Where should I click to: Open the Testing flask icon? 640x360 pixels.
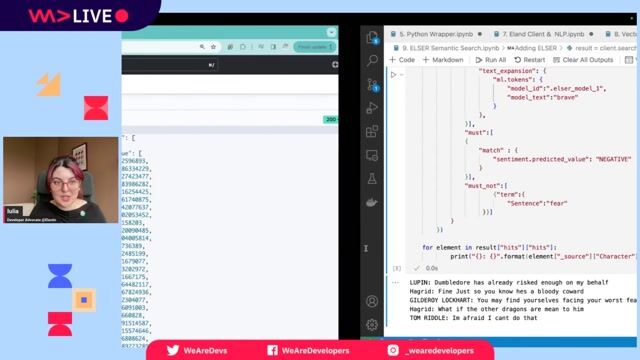click(372, 178)
